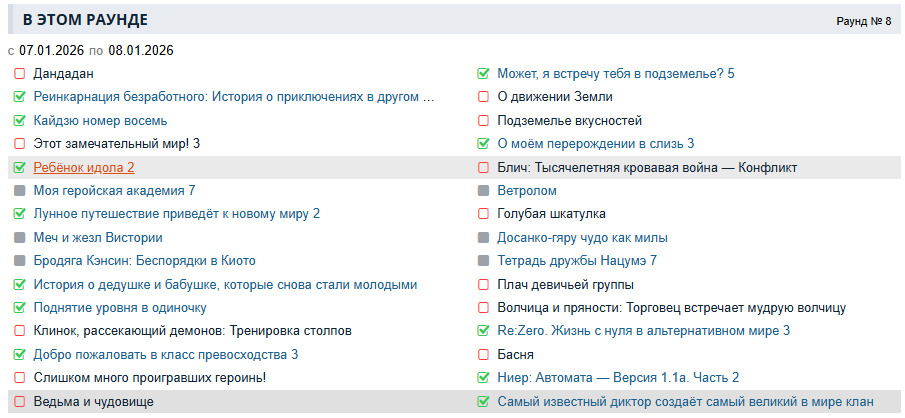Click grey square icon next to Ветролом

click(484, 191)
